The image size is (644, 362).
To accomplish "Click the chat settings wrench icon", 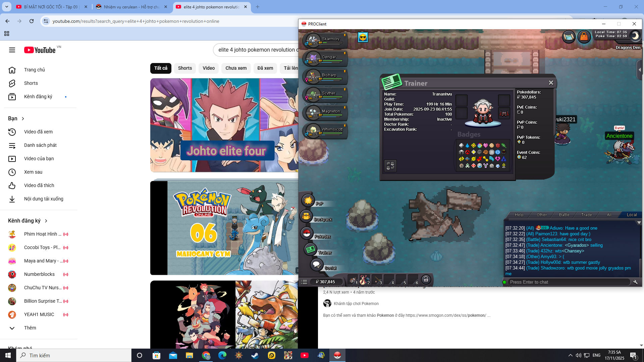I will [635, 282].
